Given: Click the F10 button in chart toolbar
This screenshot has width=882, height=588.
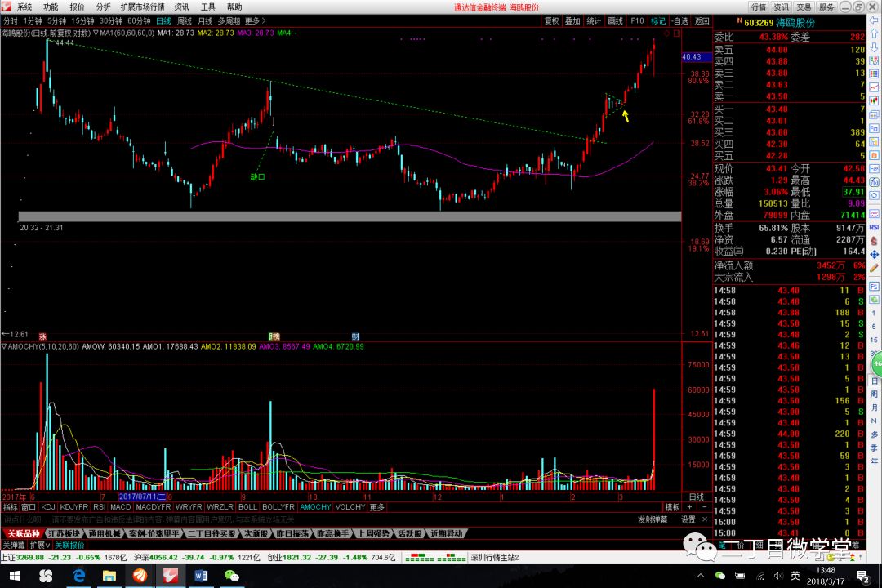Looking at the screenshot, I should pyautogui.click(x=637, y=20).
